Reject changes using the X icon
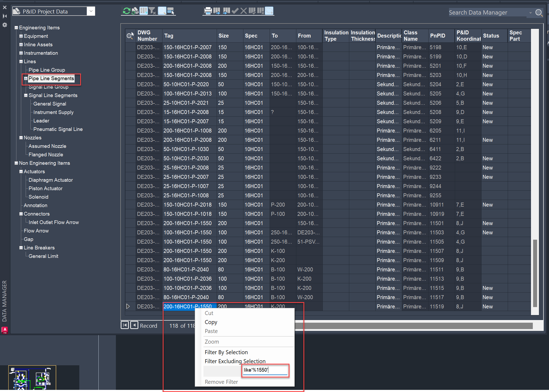 (x=243, y=11)
